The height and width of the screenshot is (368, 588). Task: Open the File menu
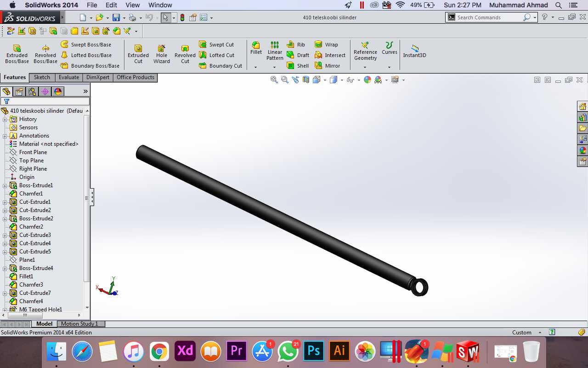pyautogui.click(x=92, y=5)
